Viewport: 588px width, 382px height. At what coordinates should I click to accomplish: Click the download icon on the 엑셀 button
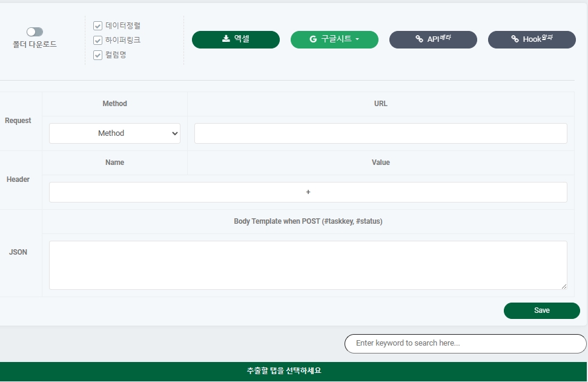pyautogui.click(x=226, y=39)
